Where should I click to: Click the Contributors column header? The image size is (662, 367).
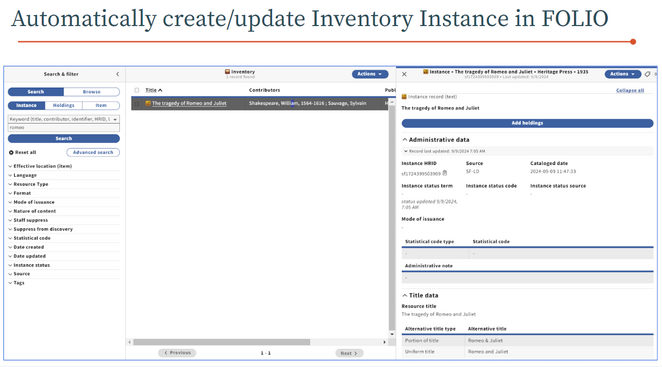pyautogui.click(x=264, y=90)
